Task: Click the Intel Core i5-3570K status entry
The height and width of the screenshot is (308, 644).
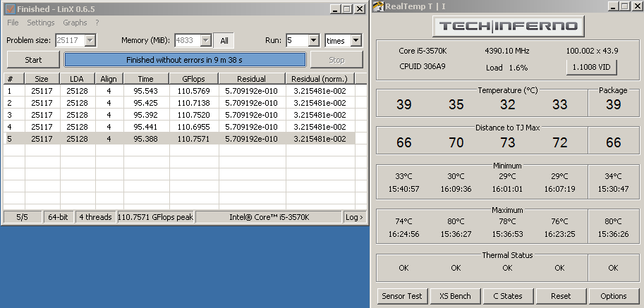Action: tap(269, 217)
